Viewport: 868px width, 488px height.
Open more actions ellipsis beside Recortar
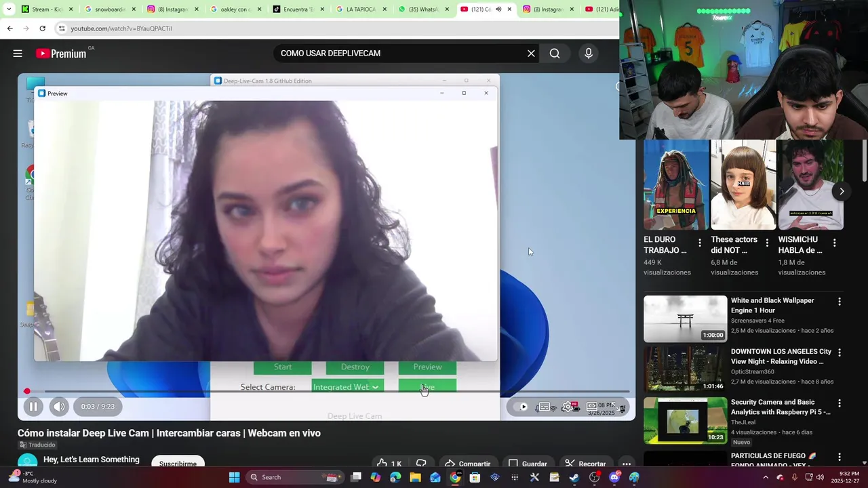coord(627,464)
